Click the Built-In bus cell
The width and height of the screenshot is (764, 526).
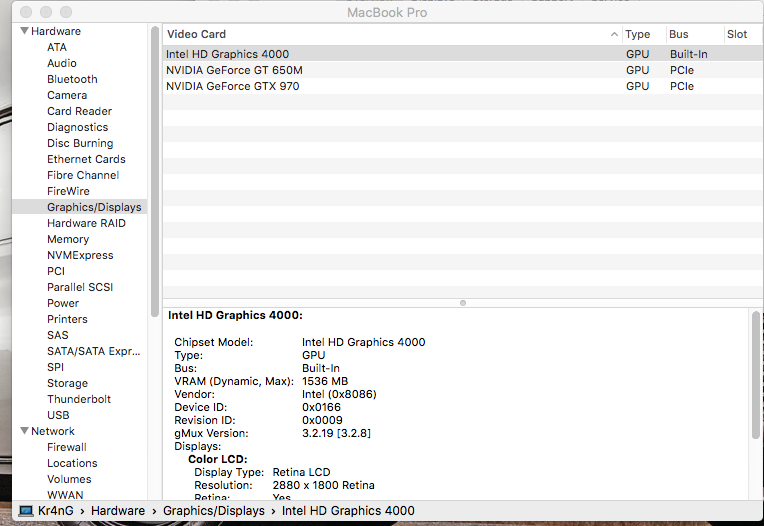(688, 54)
